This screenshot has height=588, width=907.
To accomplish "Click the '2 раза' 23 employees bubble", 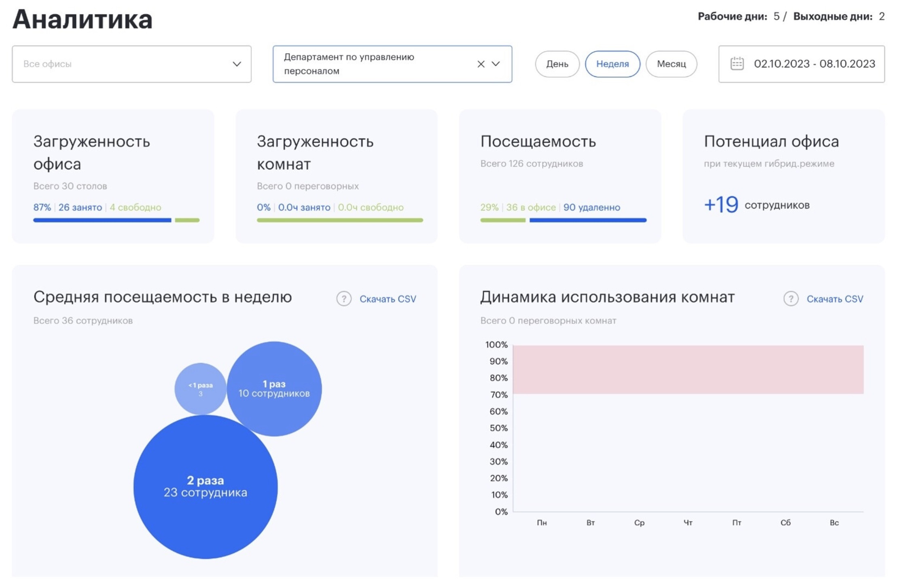I will point(205,486).
